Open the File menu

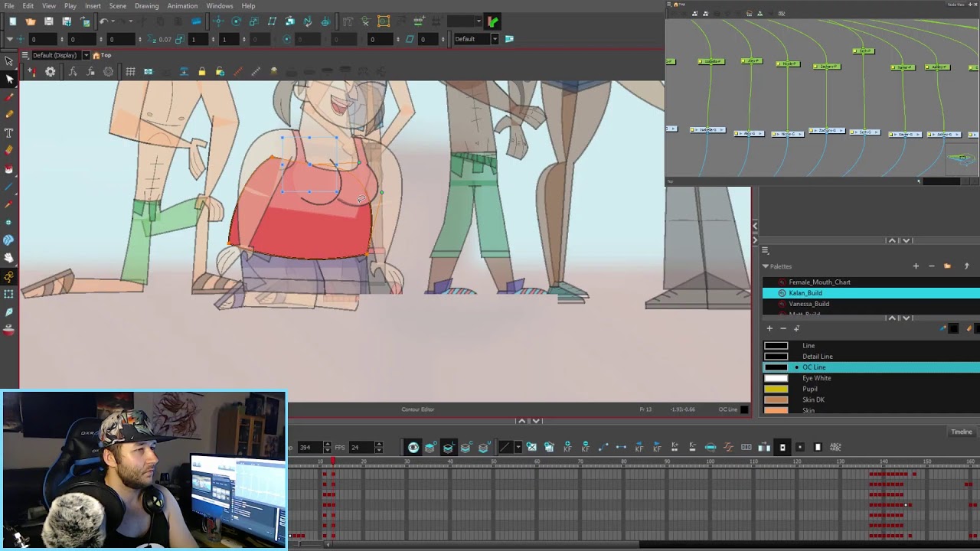pyautogui.click(x=9, y=6)
